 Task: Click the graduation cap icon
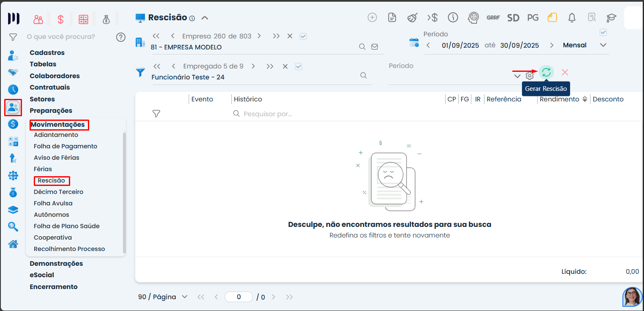tap(611, 18)
